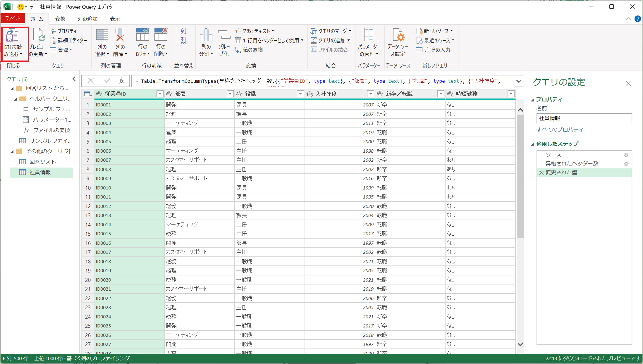643x364 pixels.
Task: Click the fx function icon in formula bar
Action: [121, 81]
